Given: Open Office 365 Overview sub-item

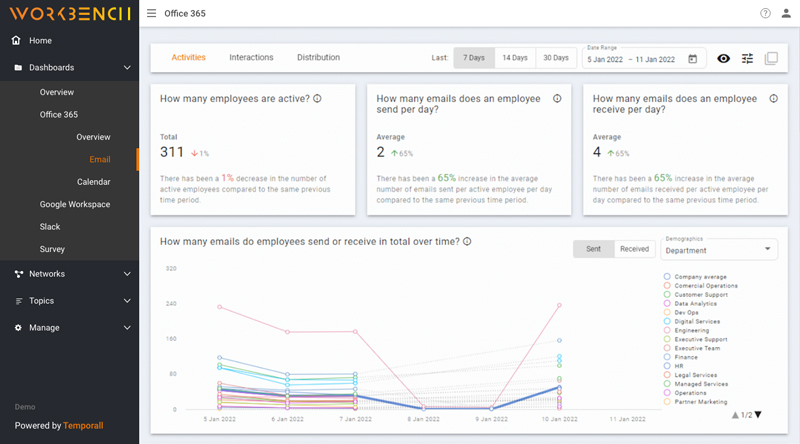Looking at the screenshot, I should pos(93,137).
